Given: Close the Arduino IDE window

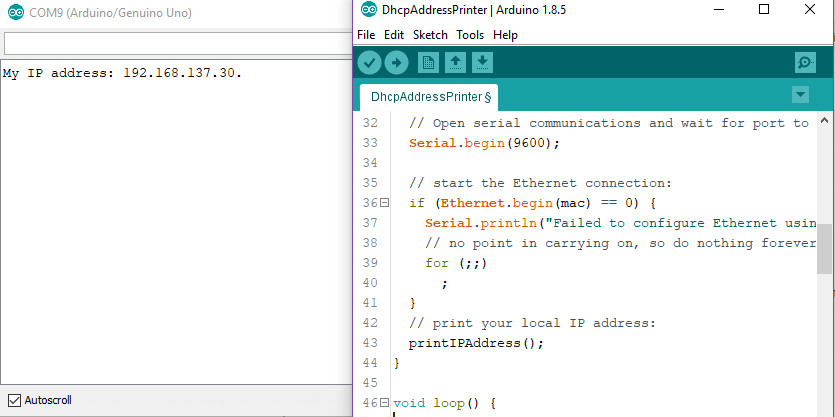Looking at the screenshot, I should pyautogui.click(x=810, y=9).
